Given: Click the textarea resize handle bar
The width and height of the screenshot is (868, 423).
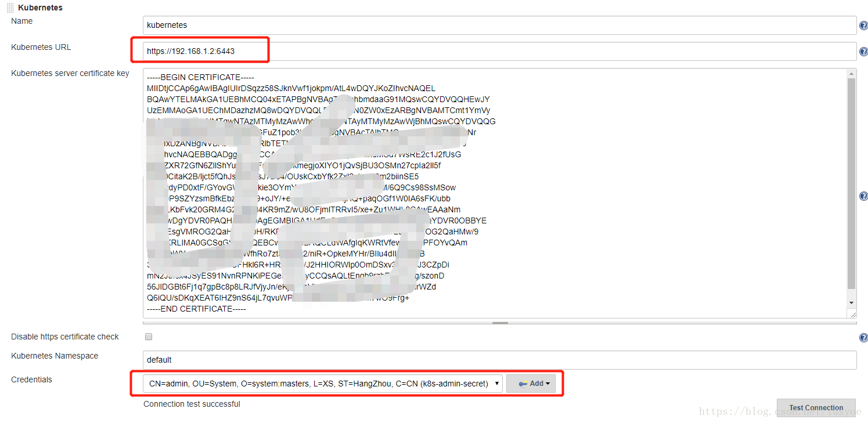Looking at the screenshot, I should tap(500, 323).
